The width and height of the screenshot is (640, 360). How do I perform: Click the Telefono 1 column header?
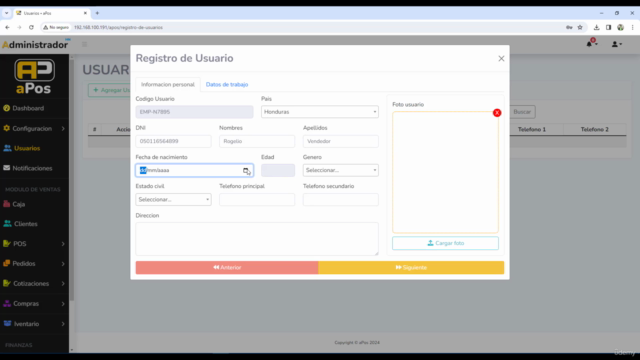pyautogui.click(x=532, y=129)
